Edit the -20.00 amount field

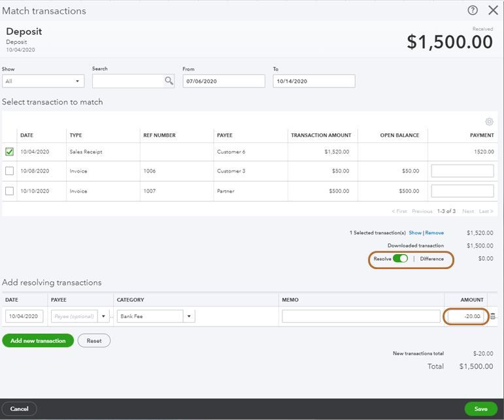click(x=465, y=316)
